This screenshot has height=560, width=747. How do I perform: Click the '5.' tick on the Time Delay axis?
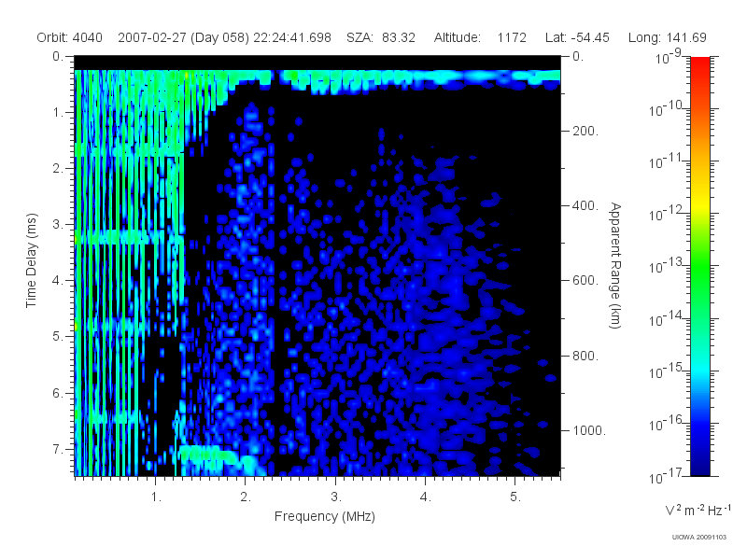(x=58, y=336)
